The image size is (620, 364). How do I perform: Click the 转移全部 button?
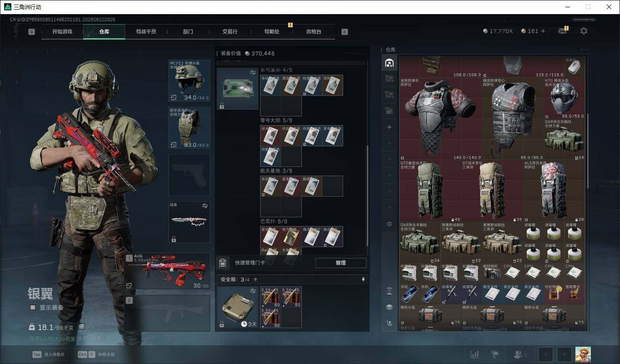97,354
